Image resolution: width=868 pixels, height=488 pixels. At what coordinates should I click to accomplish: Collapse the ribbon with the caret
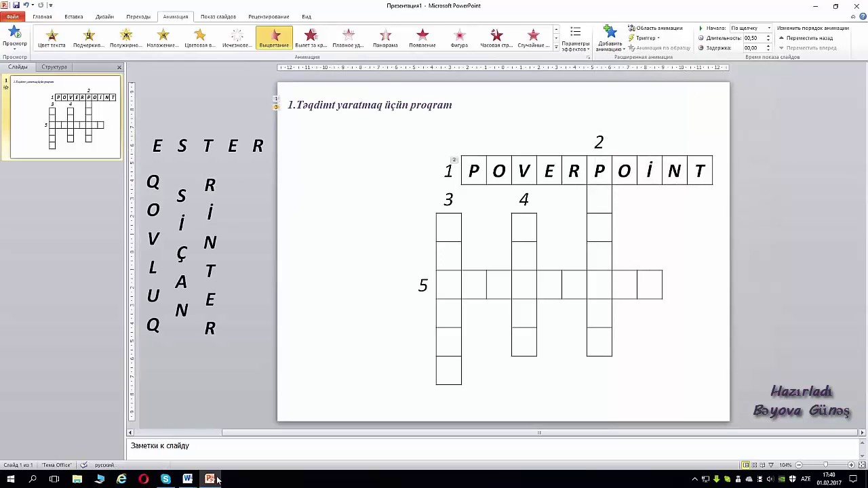tap(852, 16)
